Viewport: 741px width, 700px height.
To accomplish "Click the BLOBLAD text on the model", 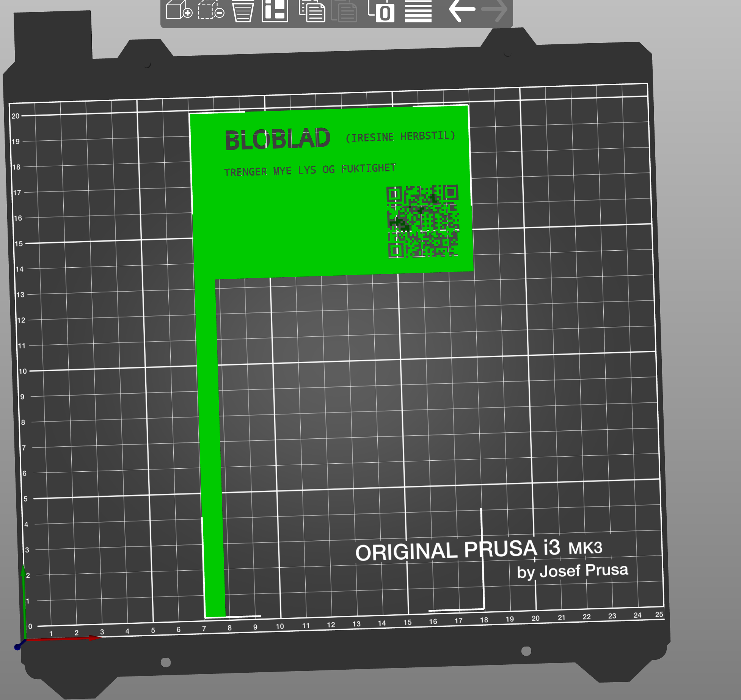I will coord(277,139).
